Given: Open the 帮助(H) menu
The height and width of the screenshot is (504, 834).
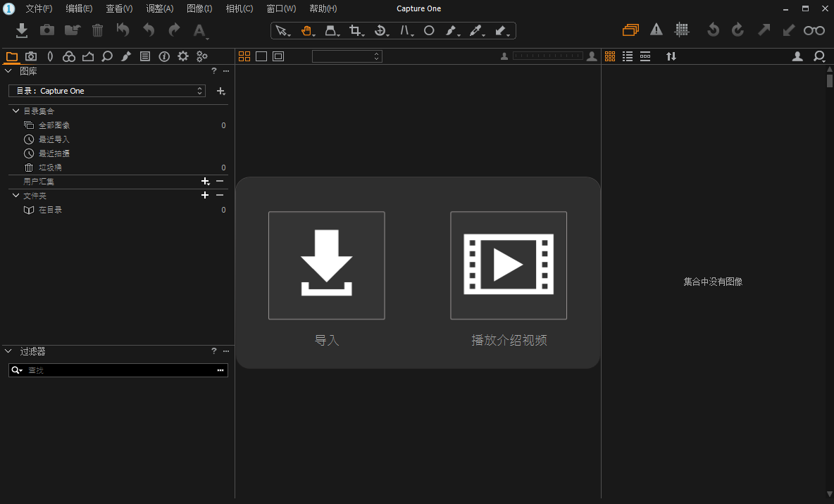Looking at the screenshot, I should pos(323,8).
